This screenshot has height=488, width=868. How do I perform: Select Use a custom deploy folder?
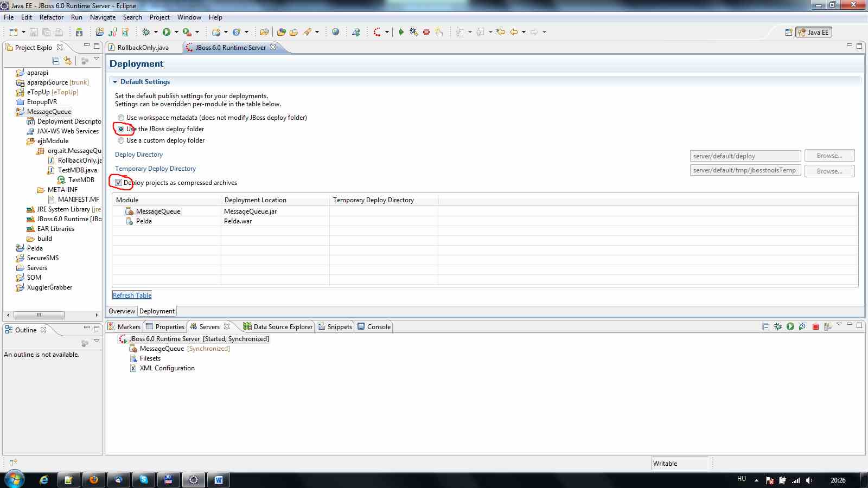121,140
